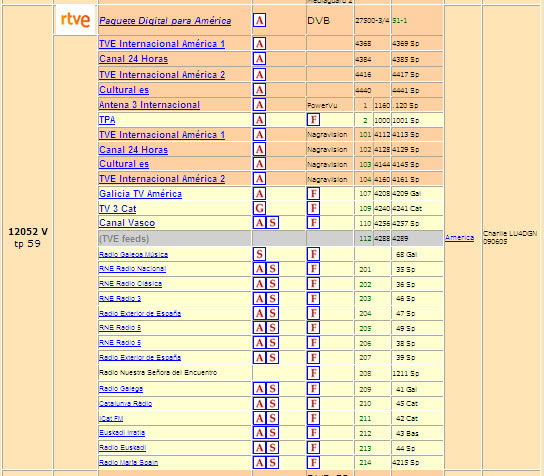Click the '12052 V' frequency text
Image resolution: width=544 pixels, height=476 pixels.
(28, 232)
